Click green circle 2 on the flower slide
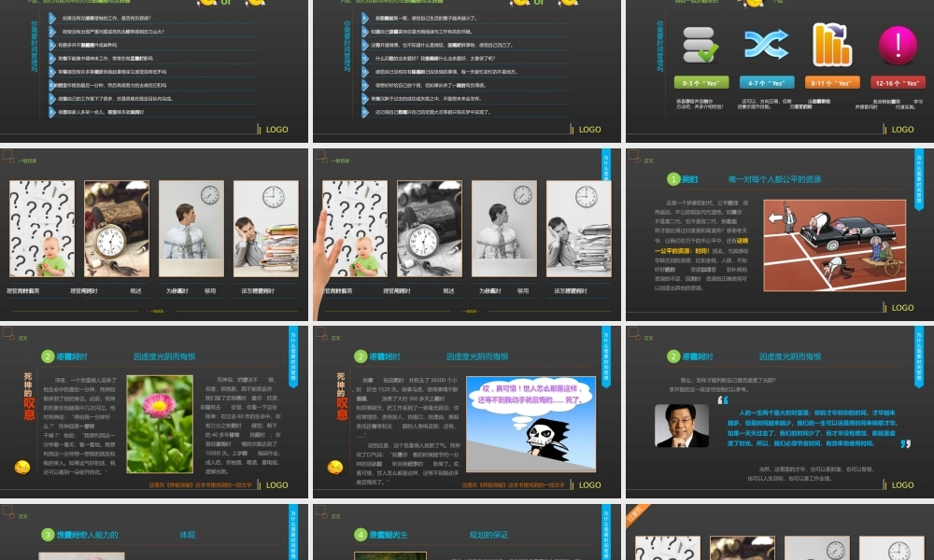934x560 pixels. (x=48, y=357)
